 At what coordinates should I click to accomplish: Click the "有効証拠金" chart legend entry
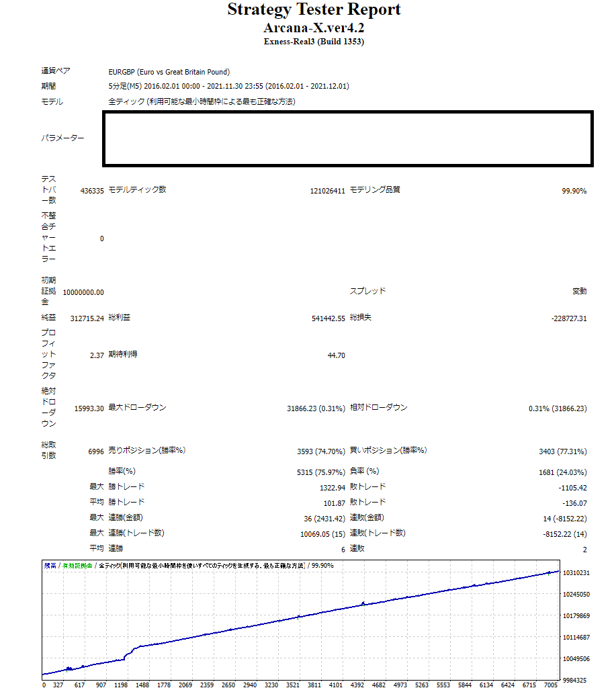77,565
